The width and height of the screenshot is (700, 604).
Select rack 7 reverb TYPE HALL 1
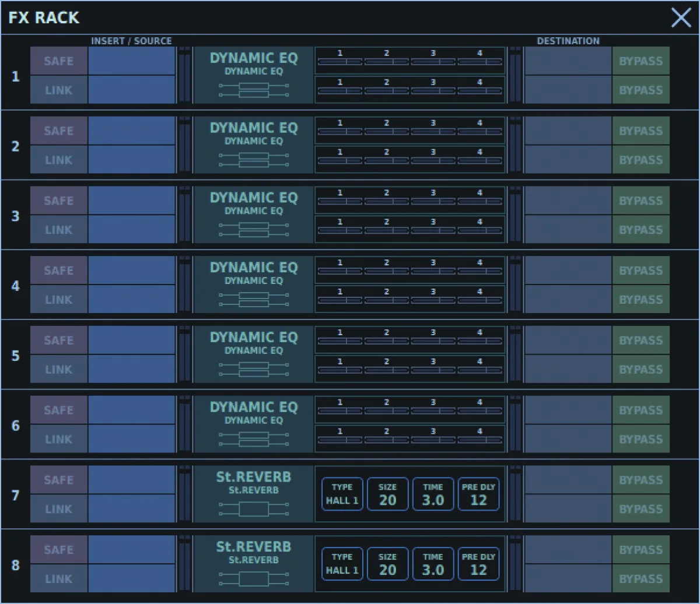pyautogui.click(x=342, y=494)
